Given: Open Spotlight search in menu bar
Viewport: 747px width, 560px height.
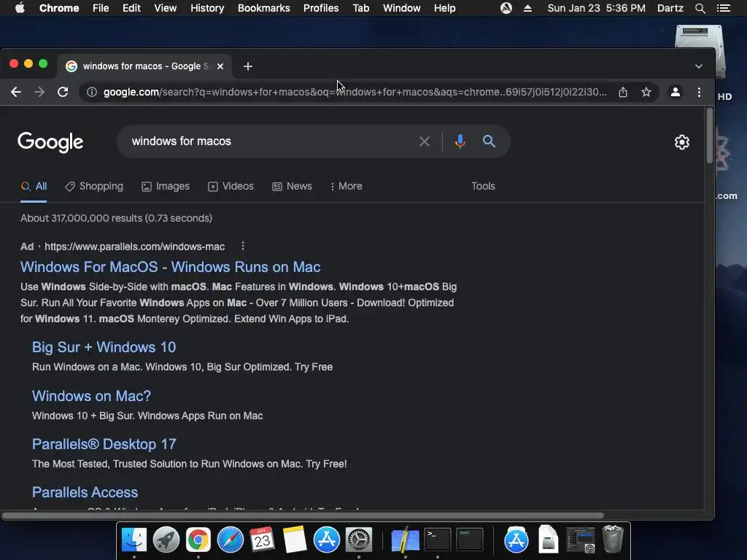Looking at the screenshot, I should tap(700, 8).
